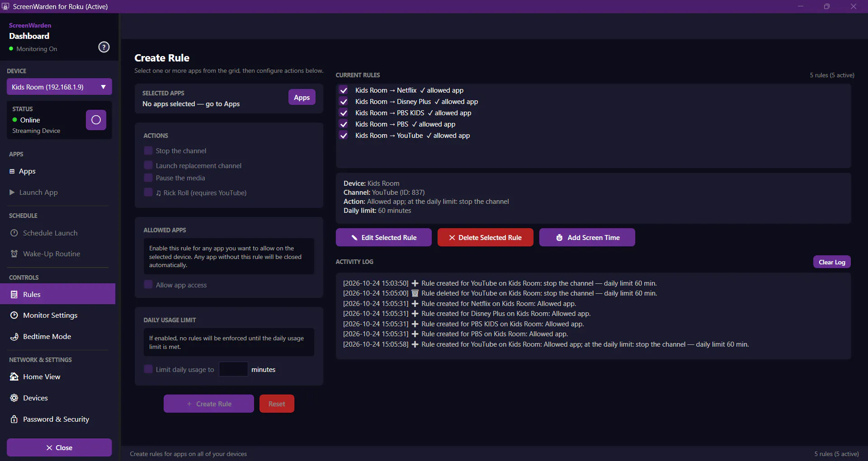Click the purple power status circle icon
868x461 pixels.
96,120
